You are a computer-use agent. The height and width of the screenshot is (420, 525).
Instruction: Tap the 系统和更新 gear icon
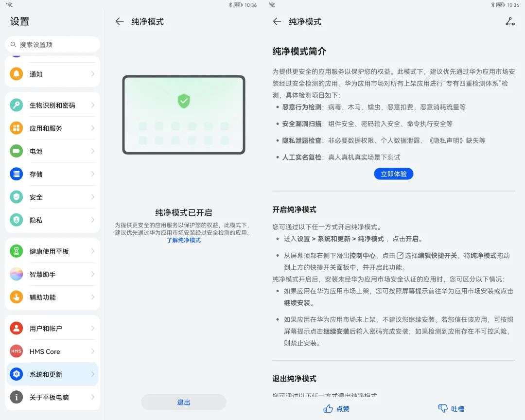tap(17, 374)
